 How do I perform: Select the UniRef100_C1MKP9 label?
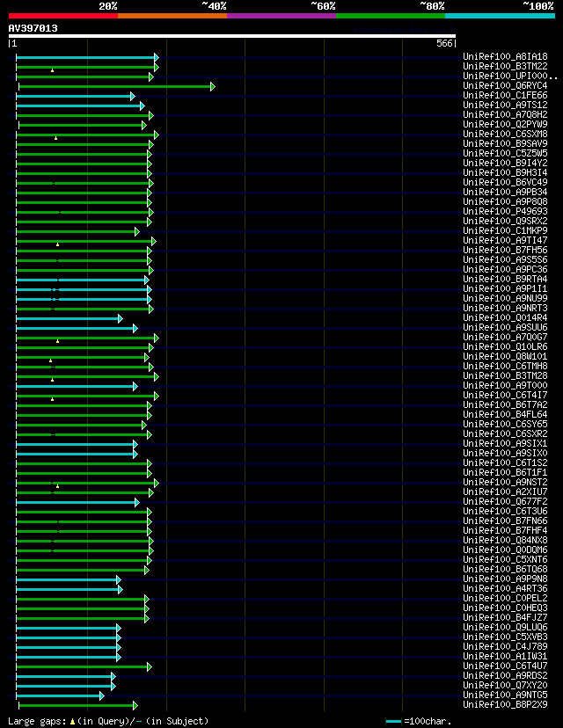coord(505,231)
